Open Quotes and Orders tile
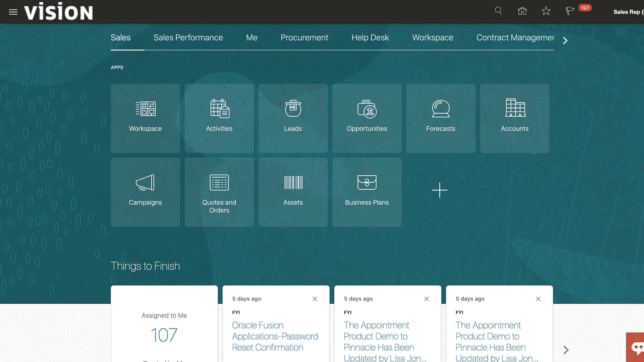Viewport: 644px width, 362px height. (x=219, y=192)
